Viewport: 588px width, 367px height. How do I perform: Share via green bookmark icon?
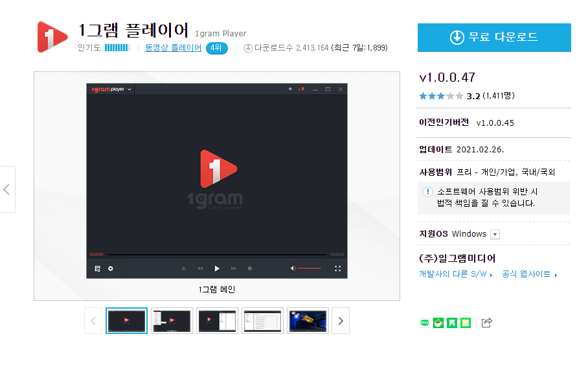pyautogui.click(x=452, y=323)
